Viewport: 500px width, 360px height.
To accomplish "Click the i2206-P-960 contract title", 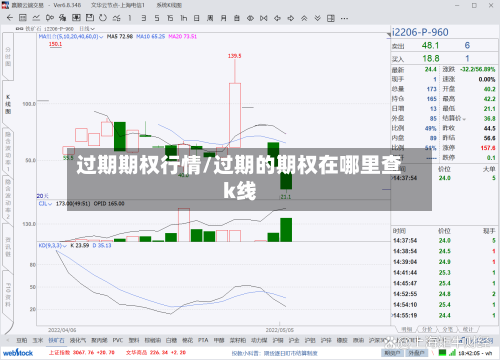I will (x=420, y=32).
